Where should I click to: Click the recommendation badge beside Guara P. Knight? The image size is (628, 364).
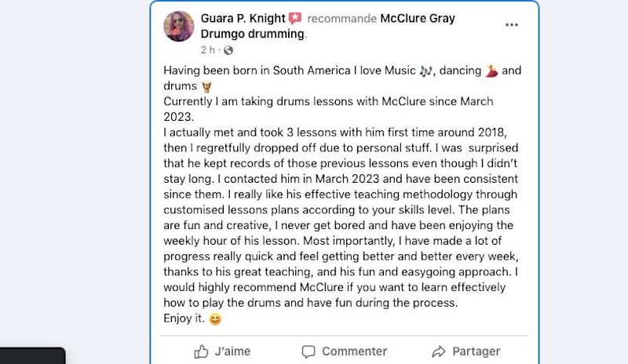(x=295, y=18)
